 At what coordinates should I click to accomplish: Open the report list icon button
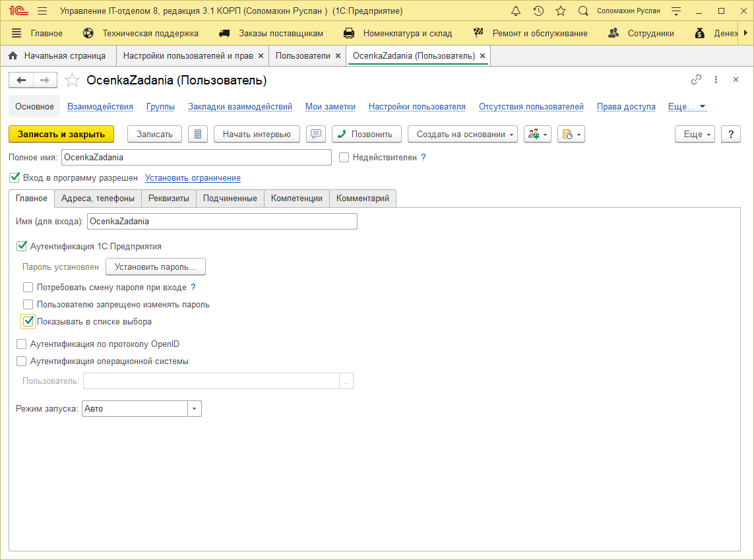[x=198, y=134]
